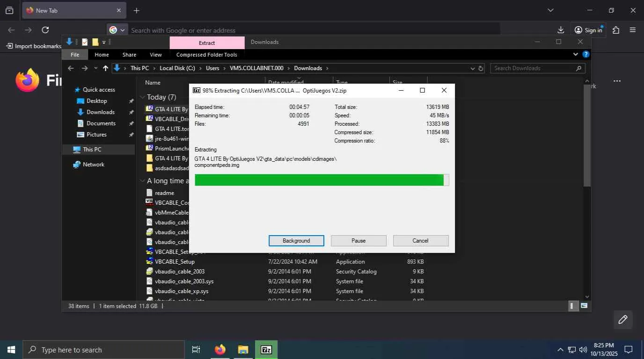Open File Explorer from the taskbar

tap(243, 350)
